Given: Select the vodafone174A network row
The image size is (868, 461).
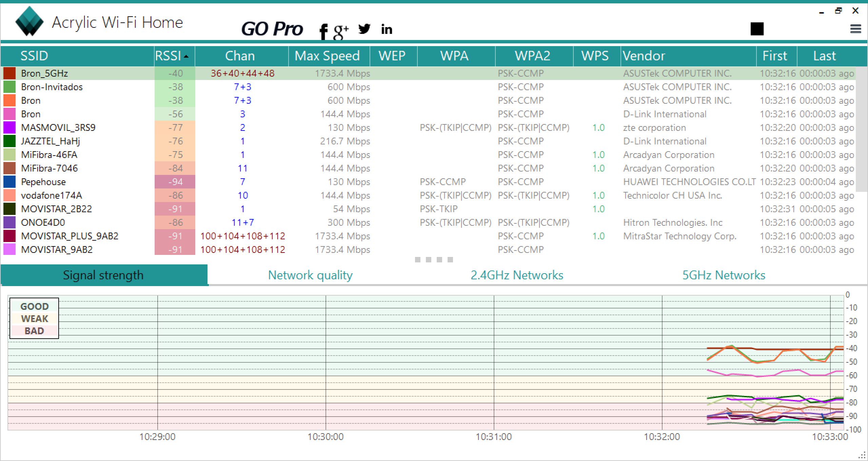Looking at the screenshot, I should [x=52, y=196].
